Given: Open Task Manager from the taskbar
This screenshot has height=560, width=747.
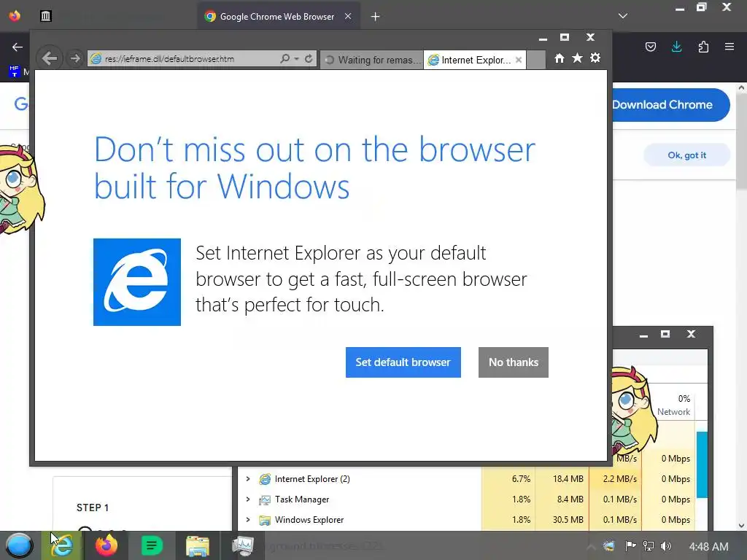Looking at the screenshot, I should 242,546.
